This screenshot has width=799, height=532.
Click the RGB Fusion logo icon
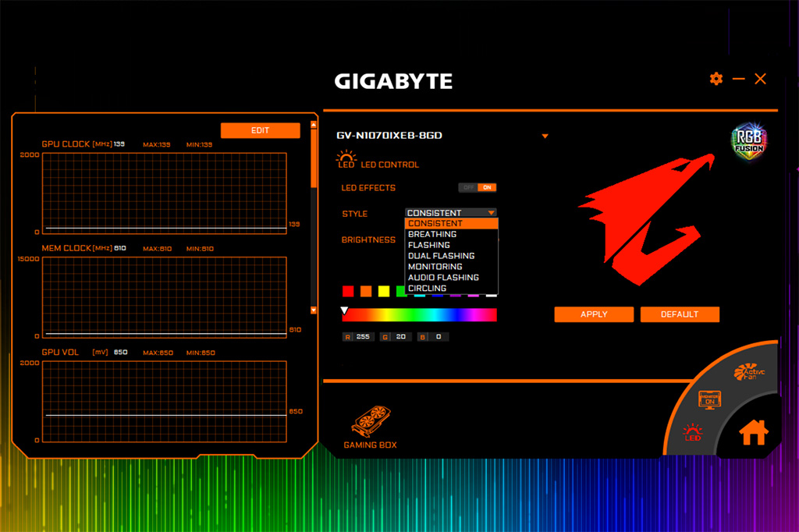[x=748, y=142]
